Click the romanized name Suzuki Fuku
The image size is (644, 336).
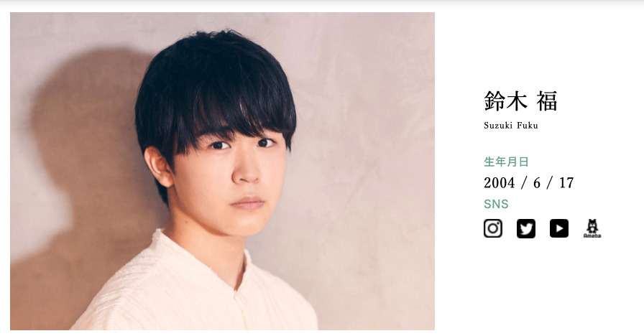click(511, 126)
